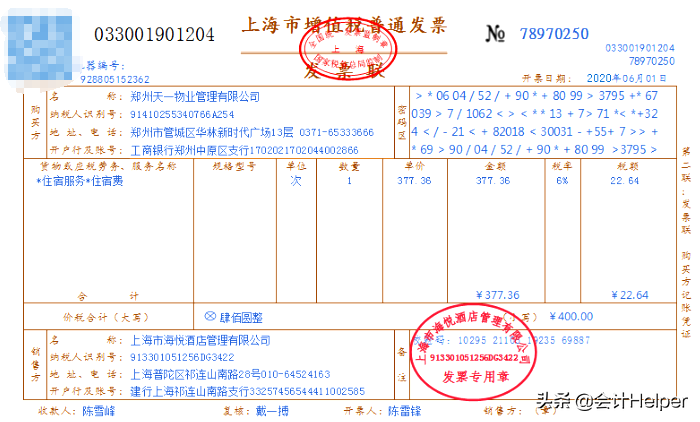The width and height of the screenshot is (700, 422).
Task: Click the label 价税合计(大写)
Action: (x=105, y=318)
